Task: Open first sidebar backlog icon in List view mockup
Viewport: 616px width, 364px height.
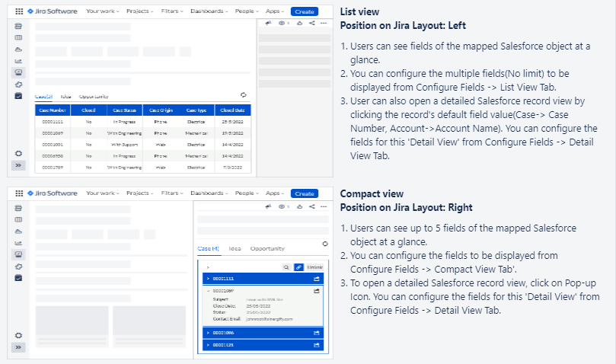Action: tap(18, 27)
